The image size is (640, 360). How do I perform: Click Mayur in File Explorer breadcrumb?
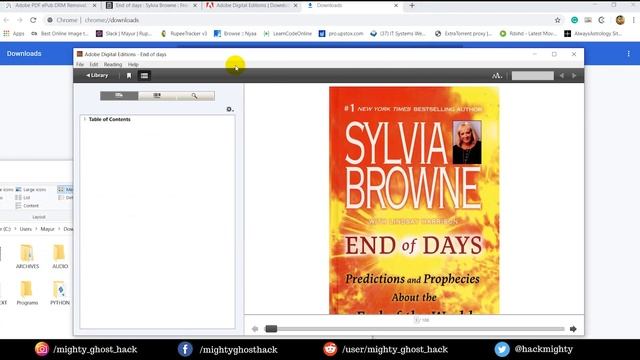(47, 229)
